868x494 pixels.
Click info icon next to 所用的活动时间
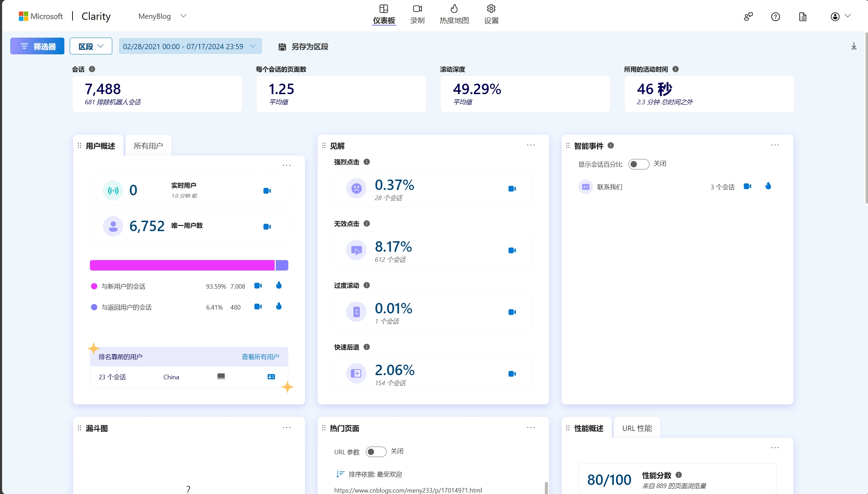[x=676, y=69]
